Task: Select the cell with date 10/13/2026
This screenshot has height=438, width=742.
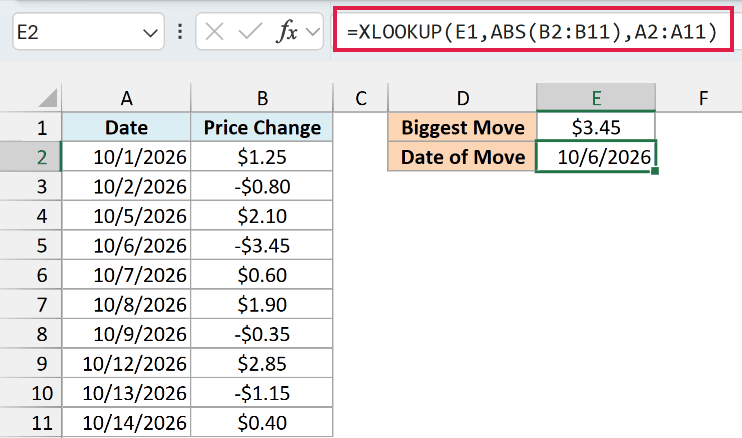Action: pyautogui.click(x=126, y=393)
